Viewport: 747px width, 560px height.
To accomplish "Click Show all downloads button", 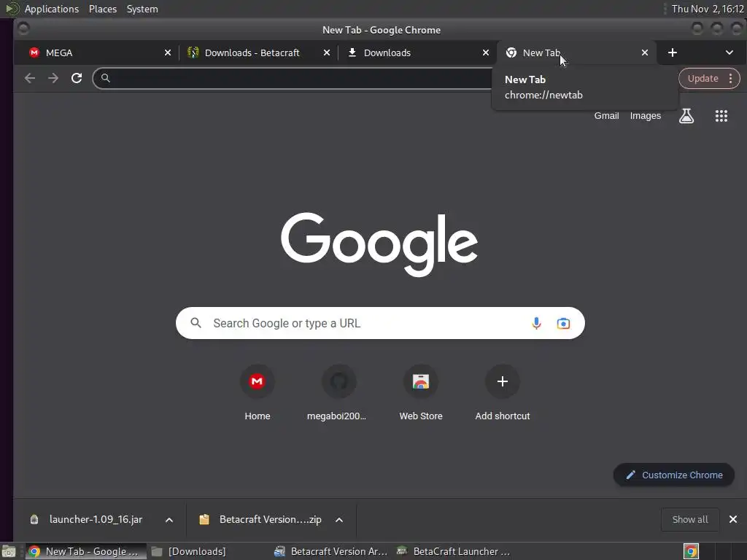I will 690,519.
